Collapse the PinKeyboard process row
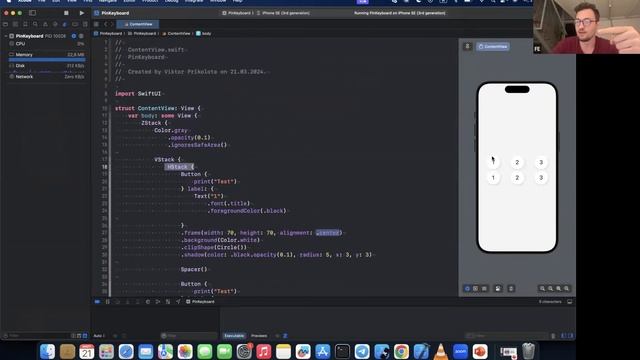Image resolution: width=640 pixels, height=360 pixels. tap(6, 36)
